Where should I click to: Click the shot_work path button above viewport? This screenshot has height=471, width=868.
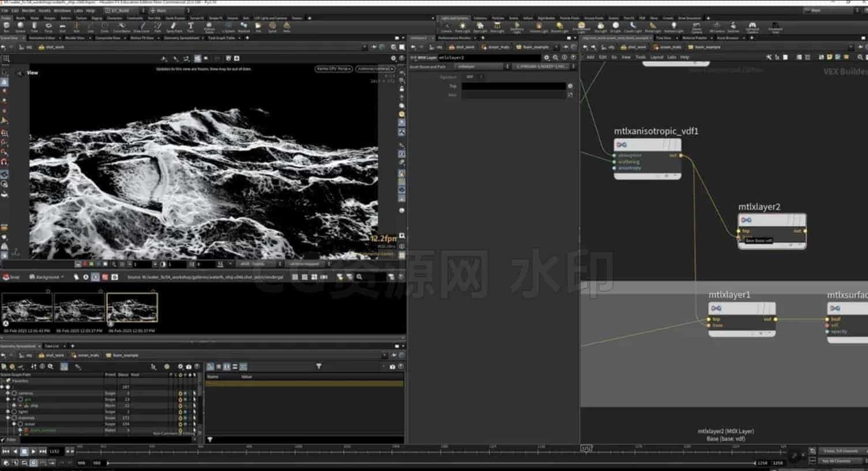[51, 47]
